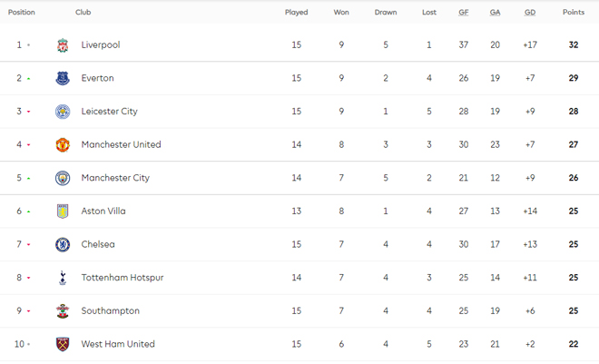Viewport: 599px width, 364px height.
Task: Click the GA column header abbreviation
Action: 496,12
